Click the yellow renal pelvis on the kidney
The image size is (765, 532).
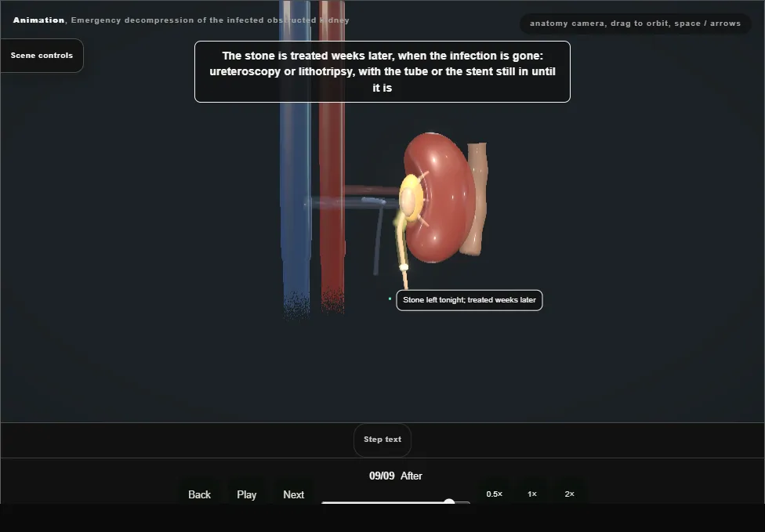[410, 197]
